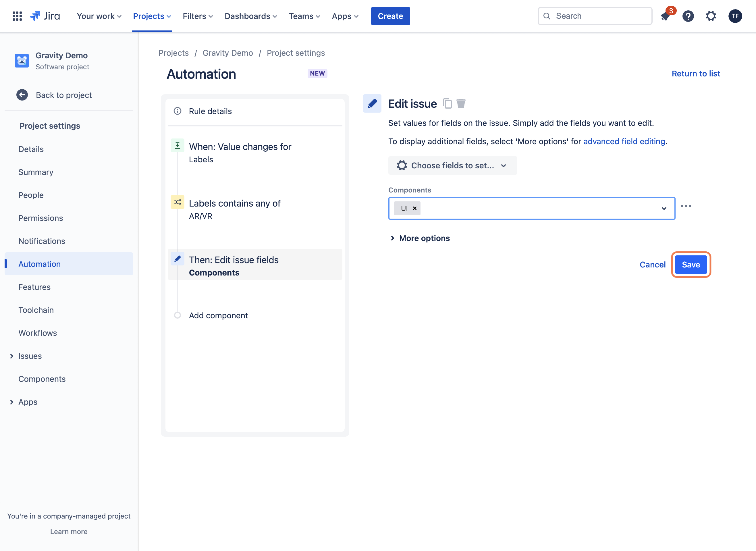The width and height of the screenshot is (756, 551).
Task: Expand the Components select dropdown arrow
Action: [x=664, y=209]
